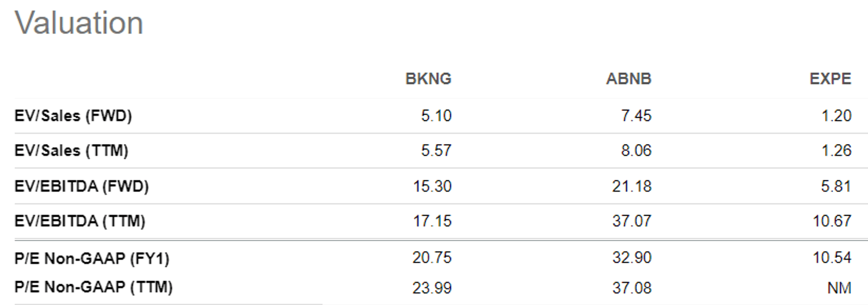This screenshot has width=868, height=305.
Task: Click EXPE's EV/EBITDA (FWD) value 5.81
Action: click(836, 186)
